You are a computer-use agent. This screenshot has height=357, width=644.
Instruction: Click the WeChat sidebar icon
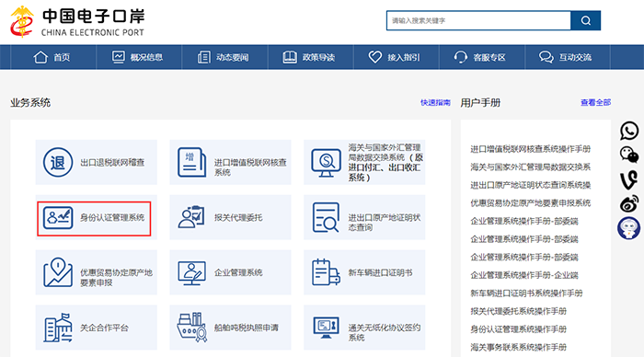pos(628,155)
